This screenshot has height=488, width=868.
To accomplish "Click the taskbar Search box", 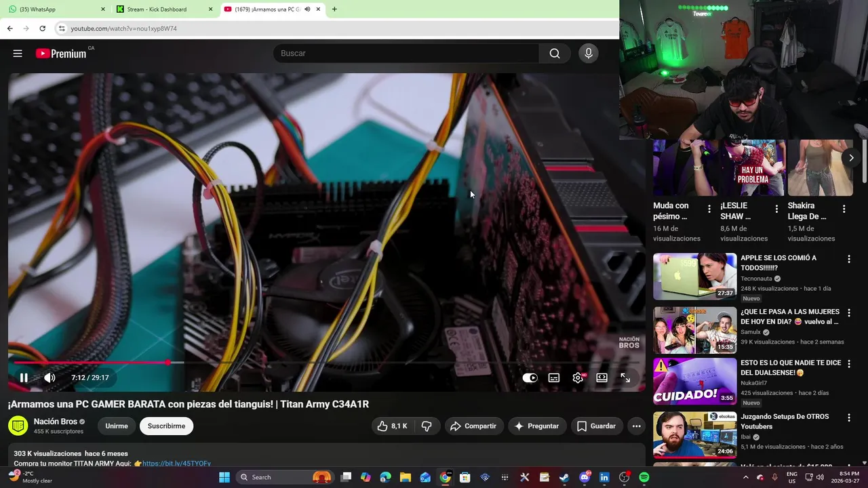I will click(x=285, y=477).
